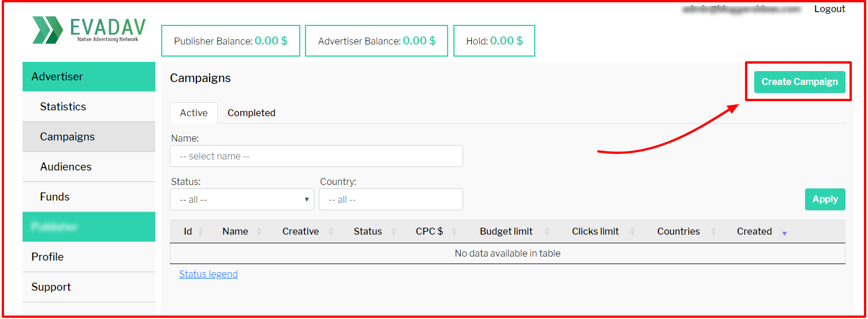Sort by CPC $ column sort icon
The width and height of the screenshot is (868, 319).
click(x=454, y=232)
